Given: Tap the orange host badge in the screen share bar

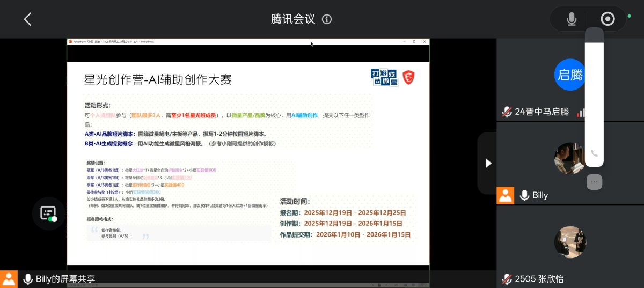Looking at the screenshot, I should point(9,279).
